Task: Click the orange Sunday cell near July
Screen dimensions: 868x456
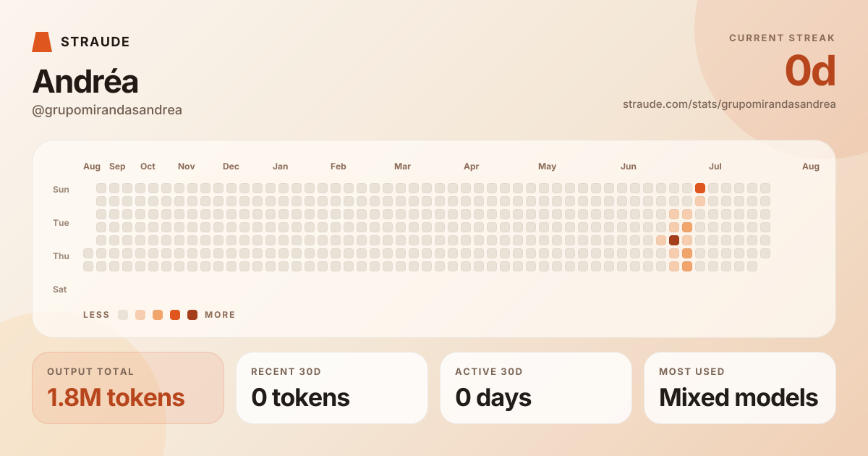Action: pyautogui.click(x=700, y=188)
